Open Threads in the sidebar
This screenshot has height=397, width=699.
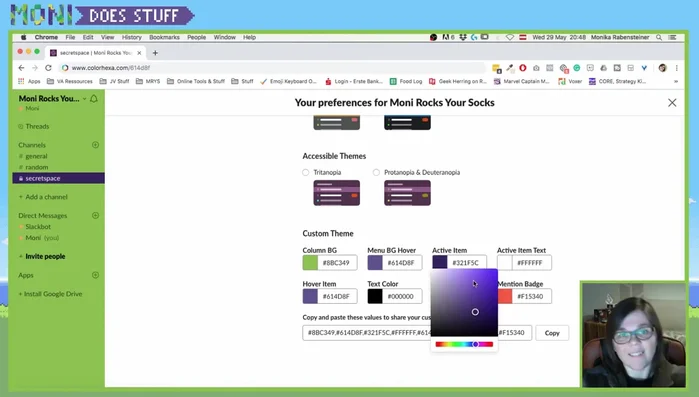[x=37, y=126]
